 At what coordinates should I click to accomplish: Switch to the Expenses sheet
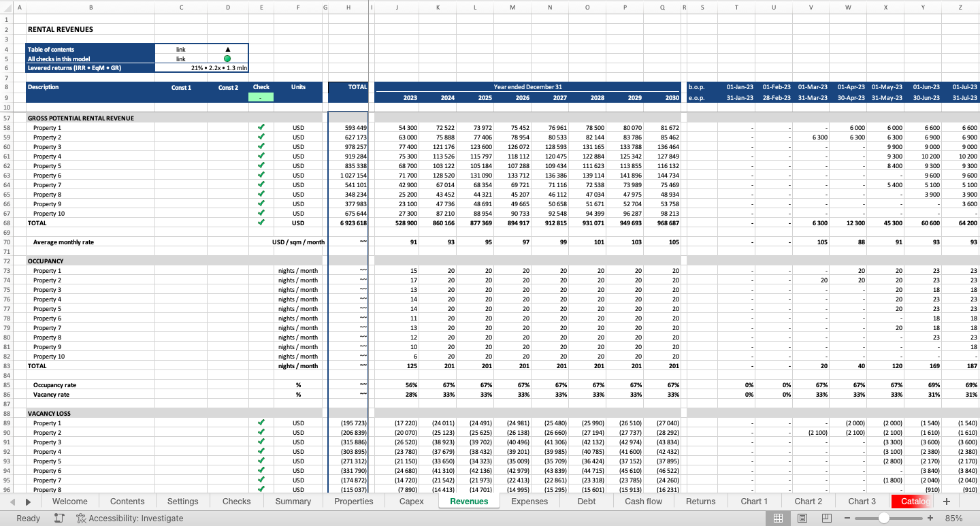[x=529, y=502]
